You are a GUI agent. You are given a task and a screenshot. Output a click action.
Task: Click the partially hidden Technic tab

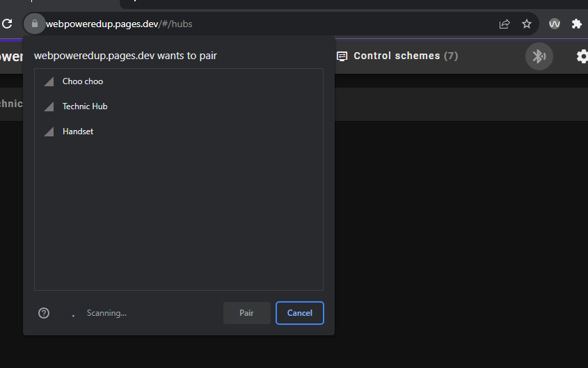click(x=10, y=104)
